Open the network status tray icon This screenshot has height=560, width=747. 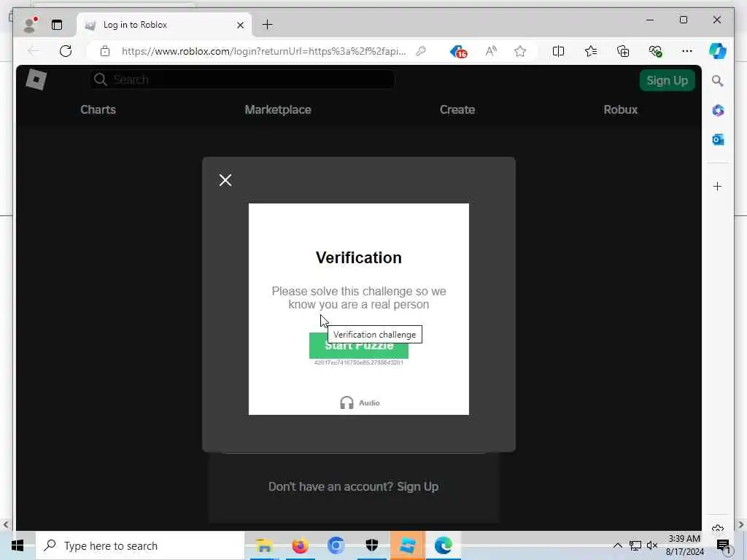point(635,545)
